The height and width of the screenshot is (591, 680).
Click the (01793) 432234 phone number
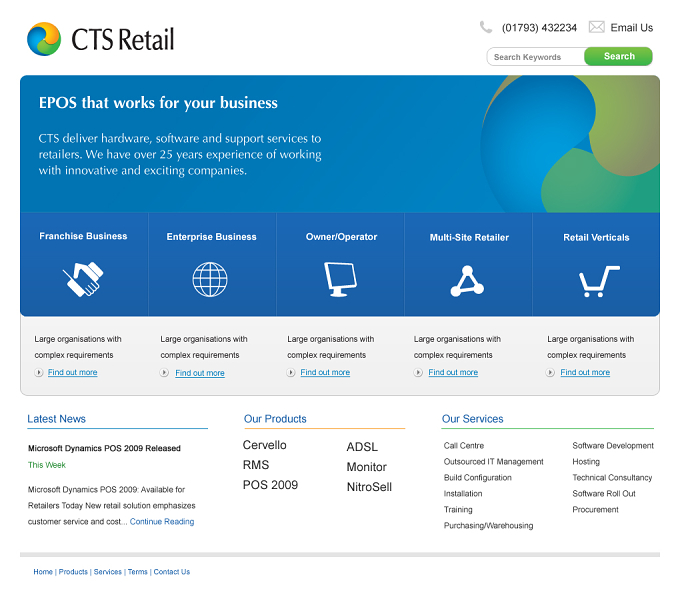539,28
